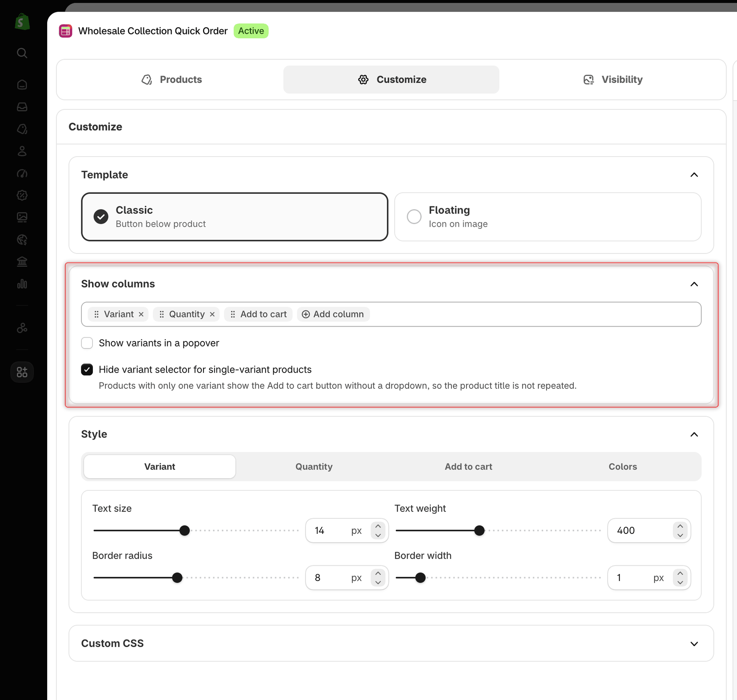The image size is (737, 700).
Task: Open Apps grid icon in sidebar
Action: pos(22,372)
